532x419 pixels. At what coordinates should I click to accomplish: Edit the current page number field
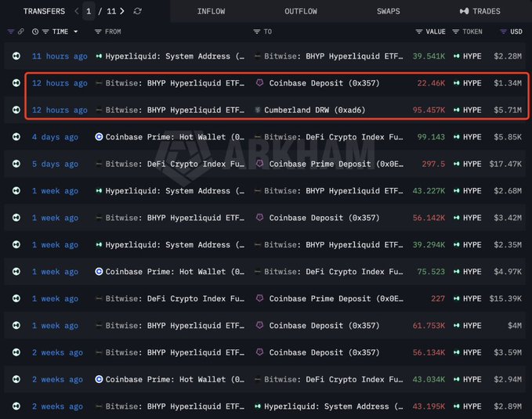[x=89, y=11]
